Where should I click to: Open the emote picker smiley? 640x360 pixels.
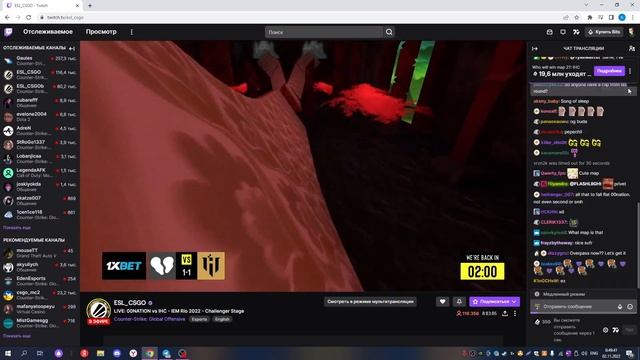coord(630,307)
